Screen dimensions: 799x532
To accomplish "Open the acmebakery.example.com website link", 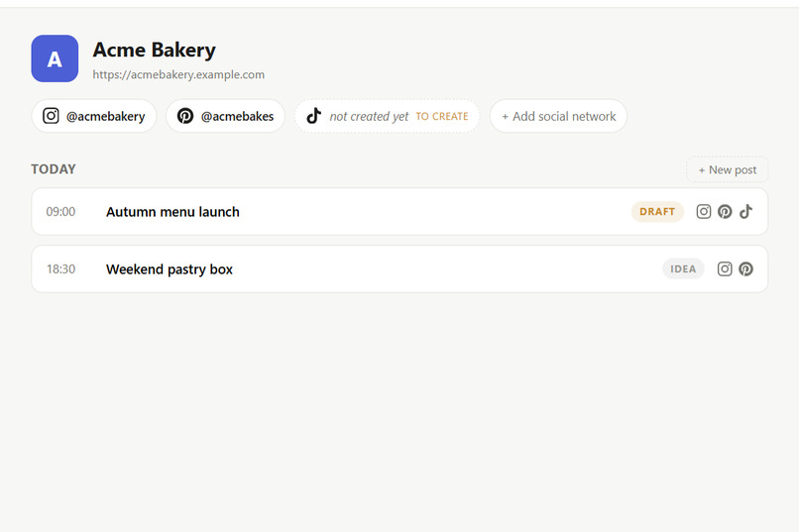I will coord(178,75).
